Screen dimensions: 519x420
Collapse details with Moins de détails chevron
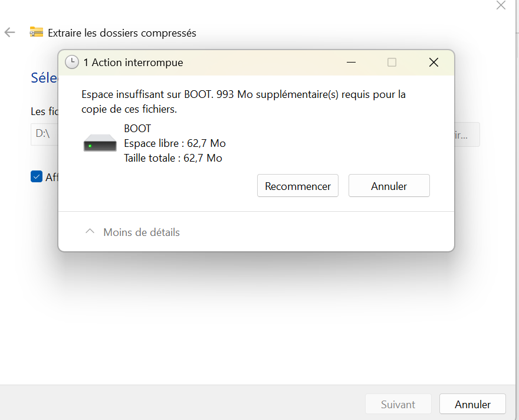point(90,232)
